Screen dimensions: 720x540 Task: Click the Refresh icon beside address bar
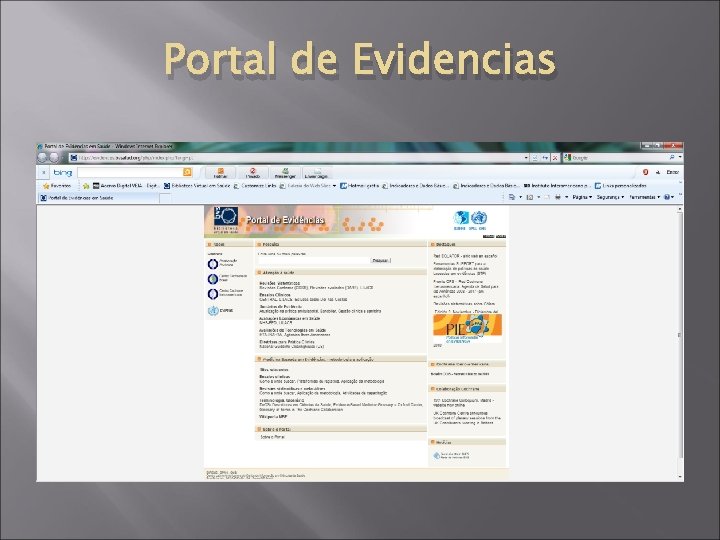click(x=545, y=158)
